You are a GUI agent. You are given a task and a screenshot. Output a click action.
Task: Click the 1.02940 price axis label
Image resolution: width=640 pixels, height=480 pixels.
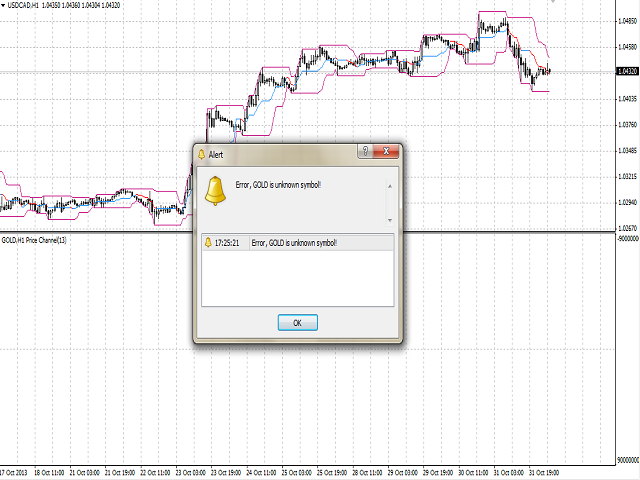click(627, 202)
